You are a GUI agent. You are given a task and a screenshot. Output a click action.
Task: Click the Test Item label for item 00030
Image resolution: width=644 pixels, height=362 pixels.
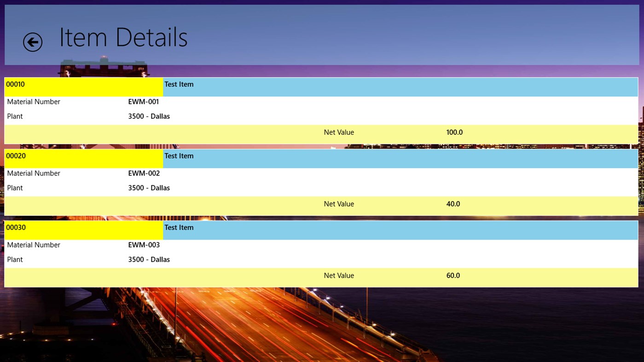point(179,227)
